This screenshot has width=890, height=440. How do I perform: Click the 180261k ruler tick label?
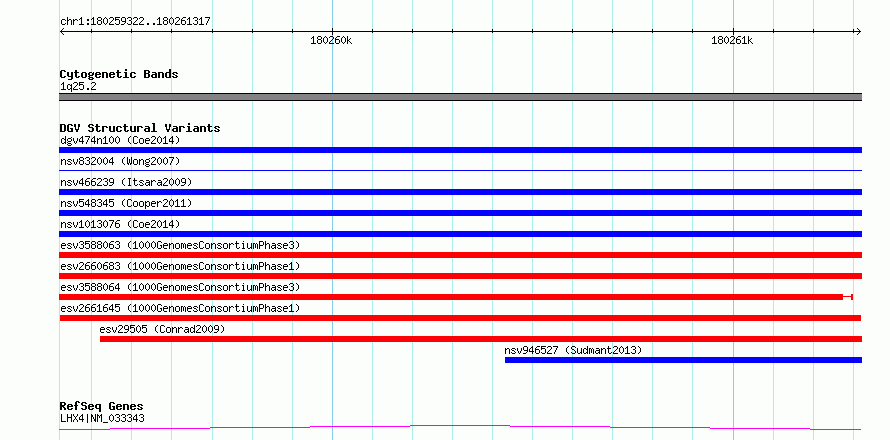(x=732, y=40)
